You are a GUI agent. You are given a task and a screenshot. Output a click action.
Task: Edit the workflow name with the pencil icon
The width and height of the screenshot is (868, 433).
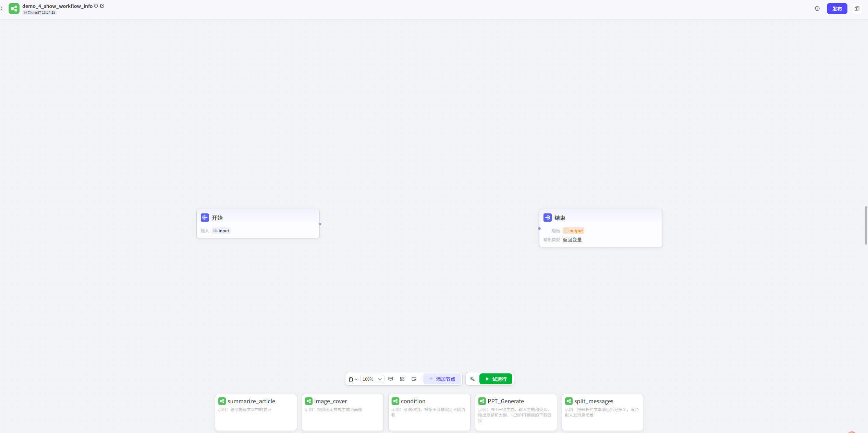pos(102,6)
